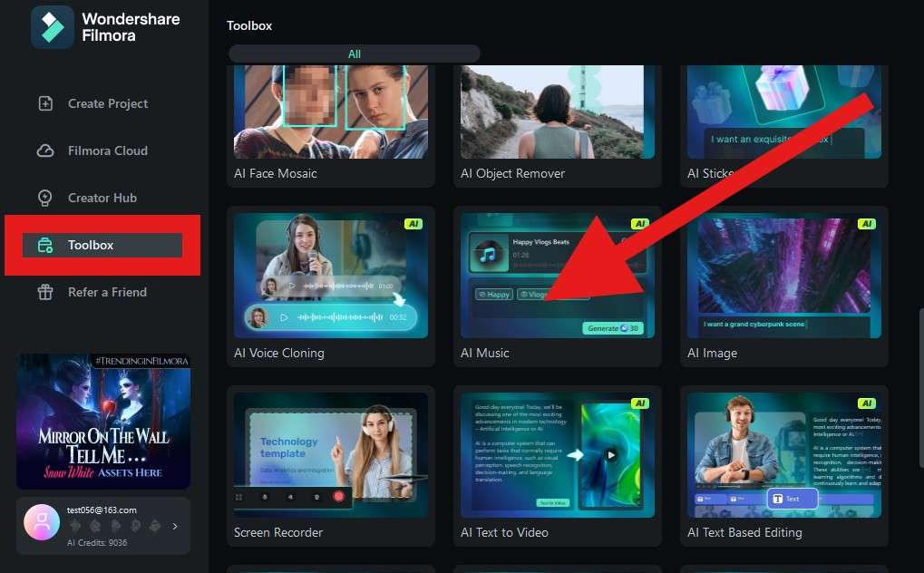Select Toolbox in the sidebar

pyautogui.click(x=102, y=245)
